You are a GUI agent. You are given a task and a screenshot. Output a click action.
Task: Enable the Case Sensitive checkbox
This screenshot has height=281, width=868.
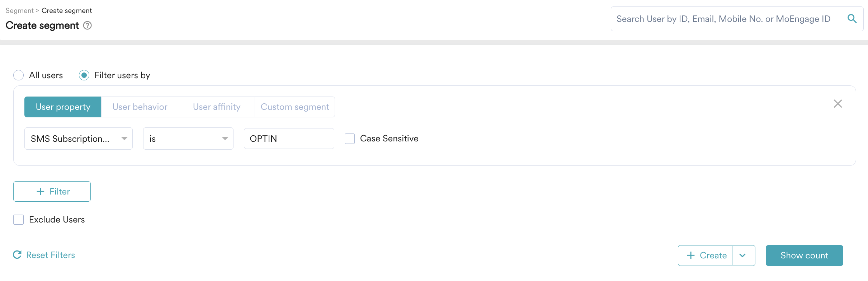tap(350, 139)
